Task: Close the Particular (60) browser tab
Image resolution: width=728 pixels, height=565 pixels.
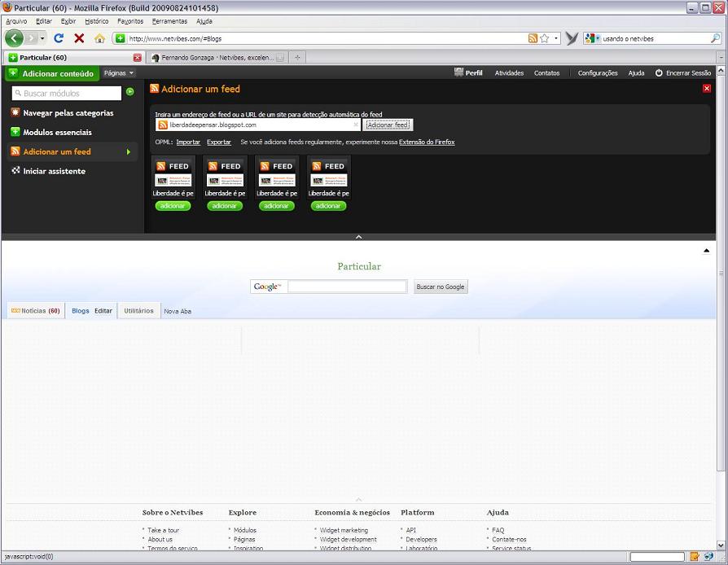Action: point(137,58)
